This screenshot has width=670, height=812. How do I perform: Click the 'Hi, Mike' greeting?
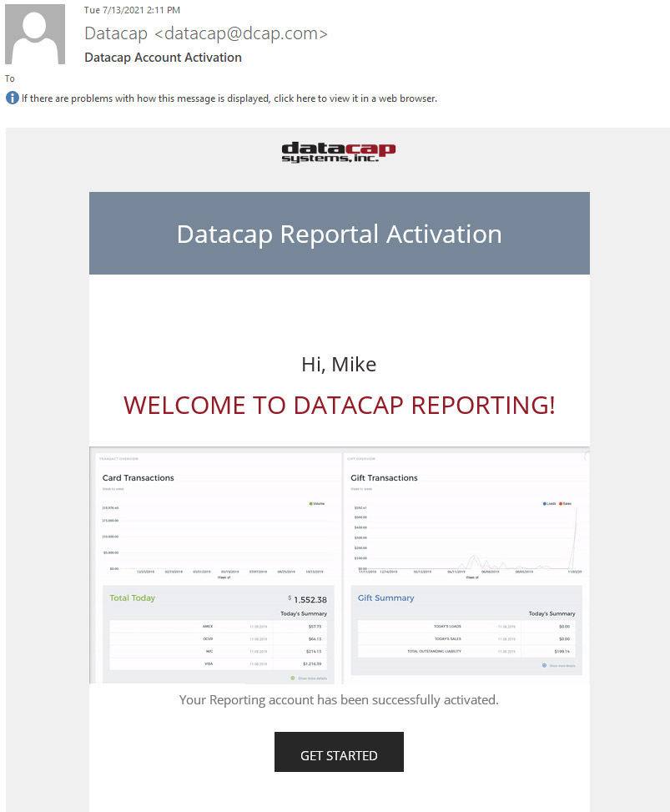(339, 365)
